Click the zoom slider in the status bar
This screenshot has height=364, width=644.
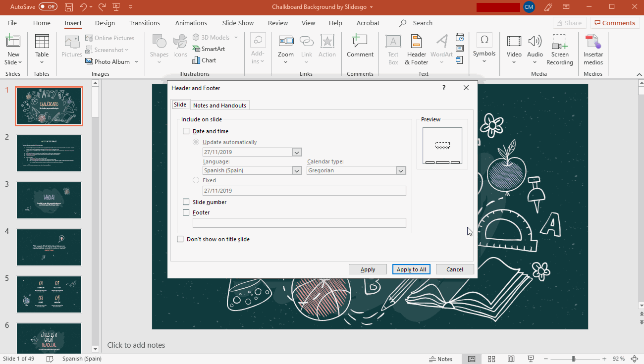click(573, 359)
